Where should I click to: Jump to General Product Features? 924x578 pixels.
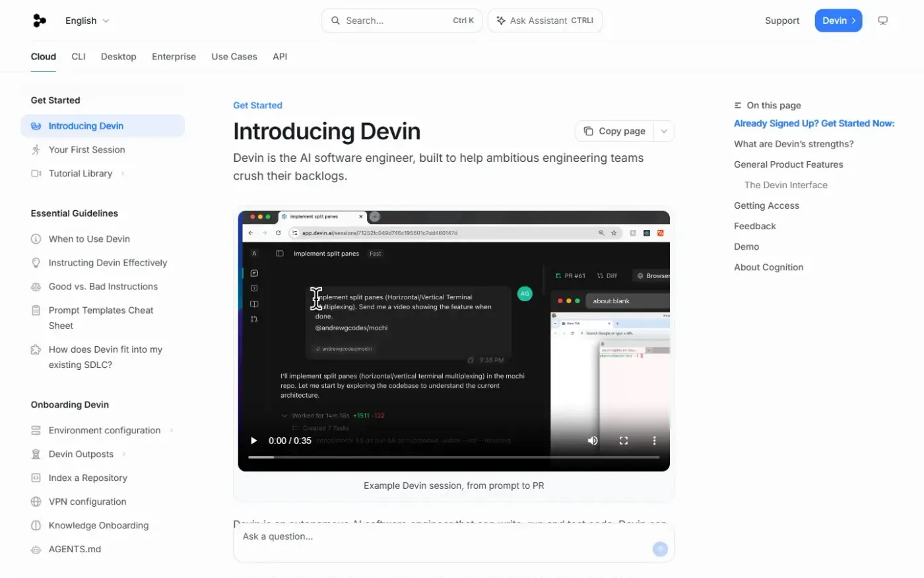pyautogui.click(x=789, y=164)
